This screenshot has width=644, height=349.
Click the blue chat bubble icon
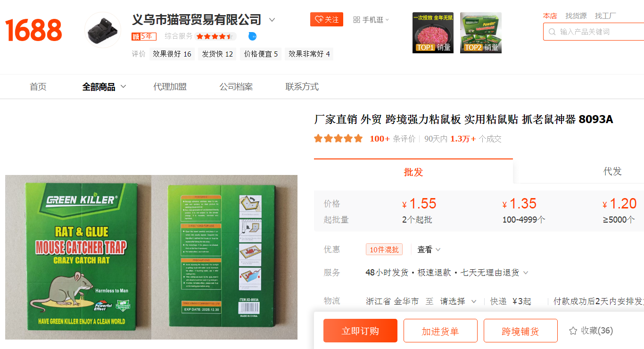coord(253,36)
